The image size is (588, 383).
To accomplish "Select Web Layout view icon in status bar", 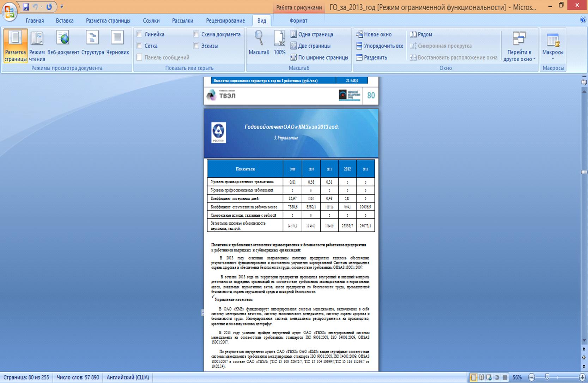I will [x=489, y=377].
